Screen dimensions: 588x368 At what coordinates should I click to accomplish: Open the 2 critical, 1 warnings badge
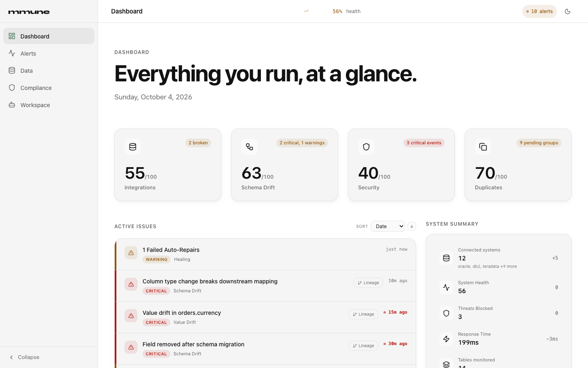point(302,143)
